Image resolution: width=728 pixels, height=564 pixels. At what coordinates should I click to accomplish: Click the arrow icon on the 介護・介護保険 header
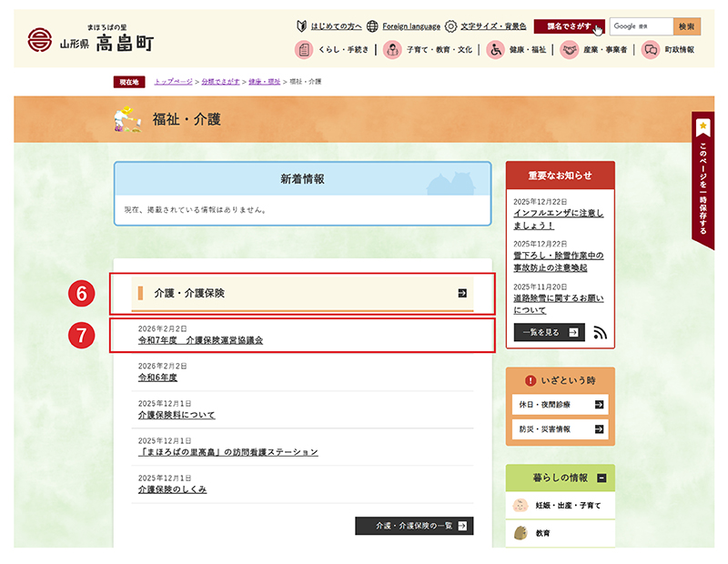(464, 292)
